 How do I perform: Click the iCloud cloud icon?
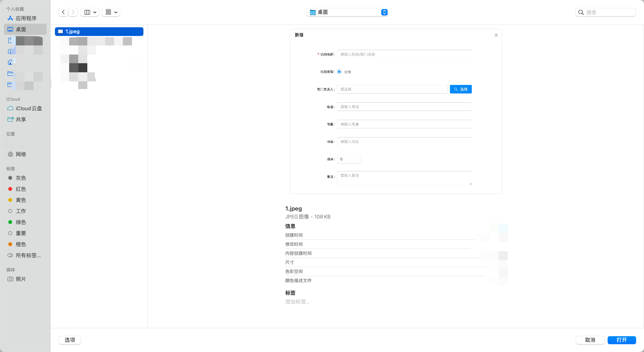point(10,108)
